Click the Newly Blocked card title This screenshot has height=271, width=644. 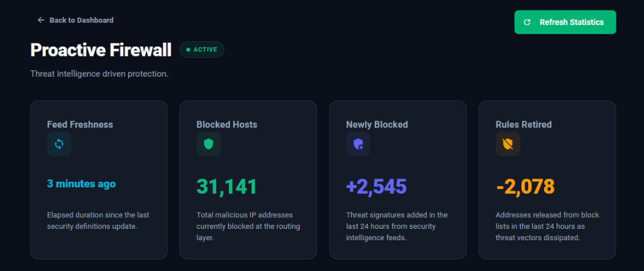click(377, 124)
